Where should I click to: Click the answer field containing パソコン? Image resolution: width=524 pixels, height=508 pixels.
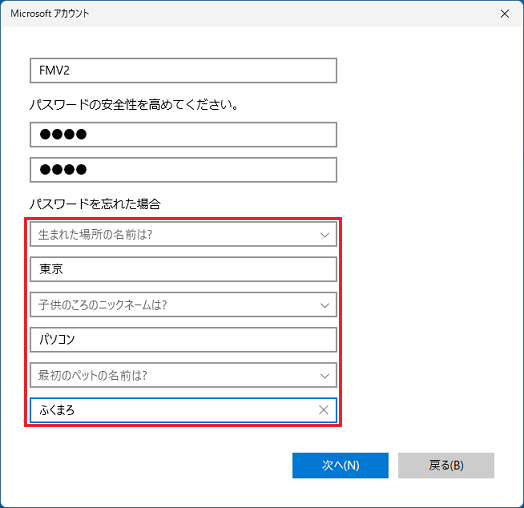(183, 340)
